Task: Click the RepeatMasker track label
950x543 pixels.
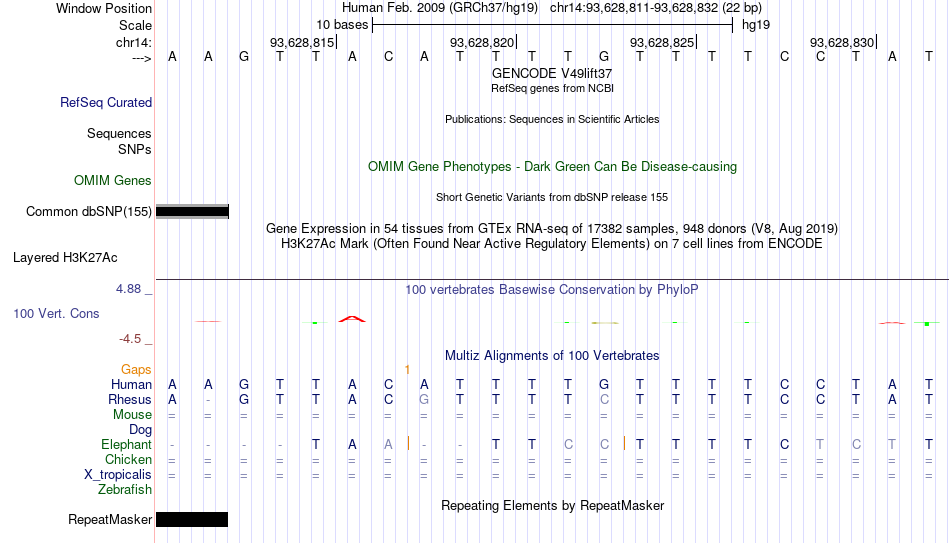Action: click(110, 519)
